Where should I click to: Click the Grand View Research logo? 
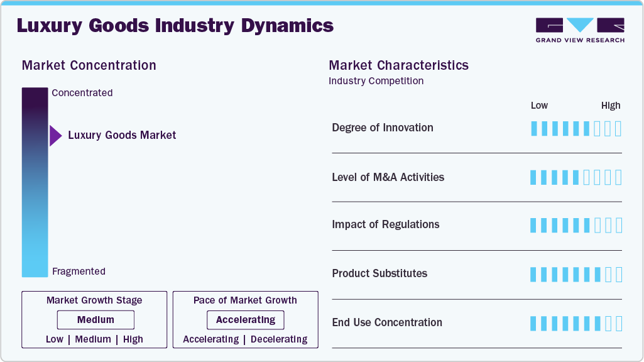click(x=579, y=30)
